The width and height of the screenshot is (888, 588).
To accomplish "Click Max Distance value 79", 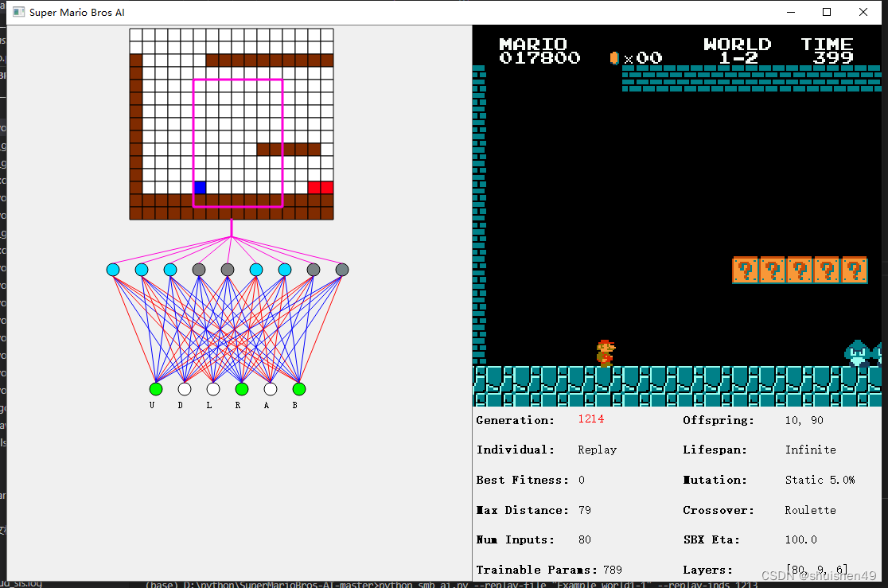I will (585, 510).
